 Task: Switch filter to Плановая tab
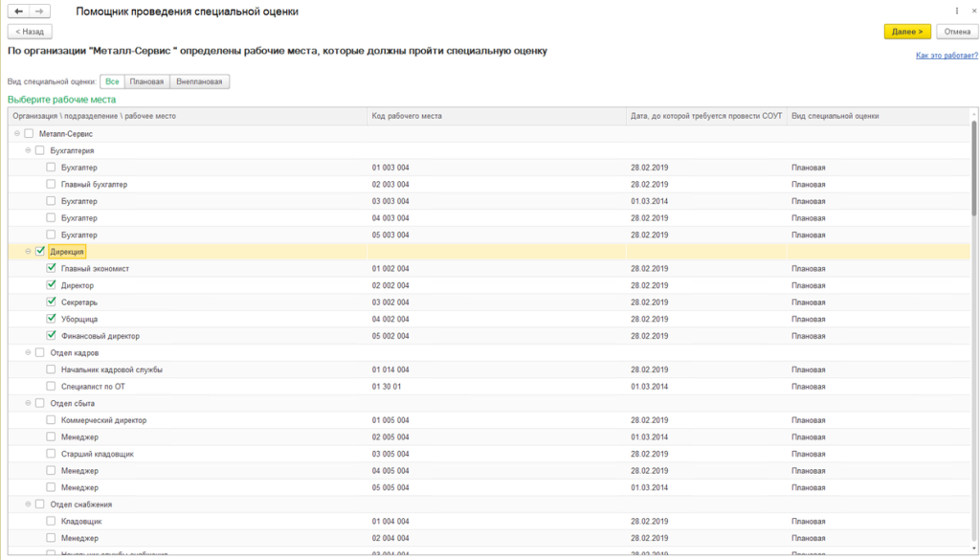(x=146, y=81)
